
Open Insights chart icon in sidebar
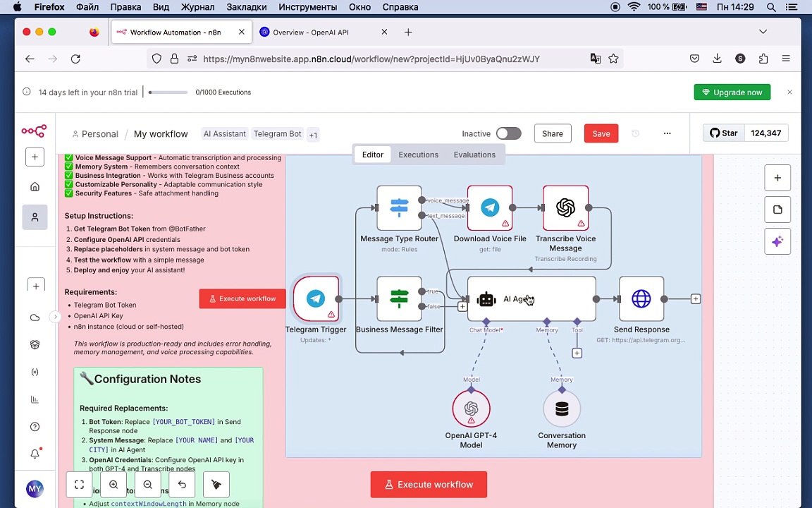[35, 399]
